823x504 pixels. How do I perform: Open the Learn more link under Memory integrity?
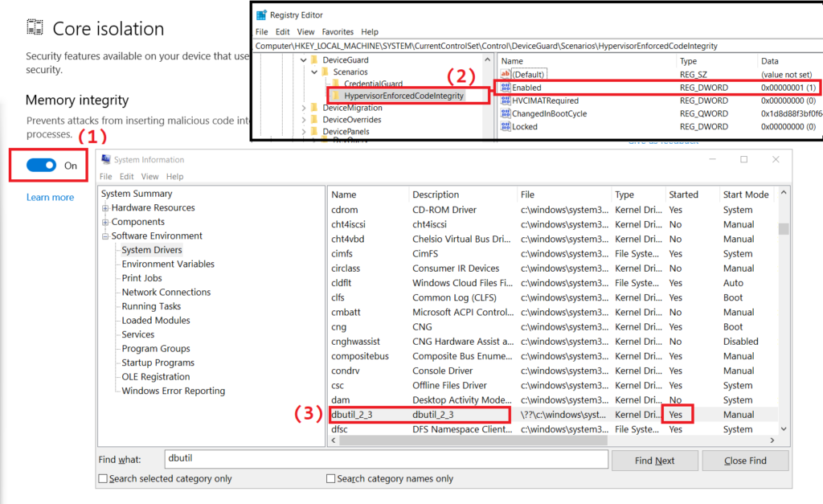tap(51, 198)
